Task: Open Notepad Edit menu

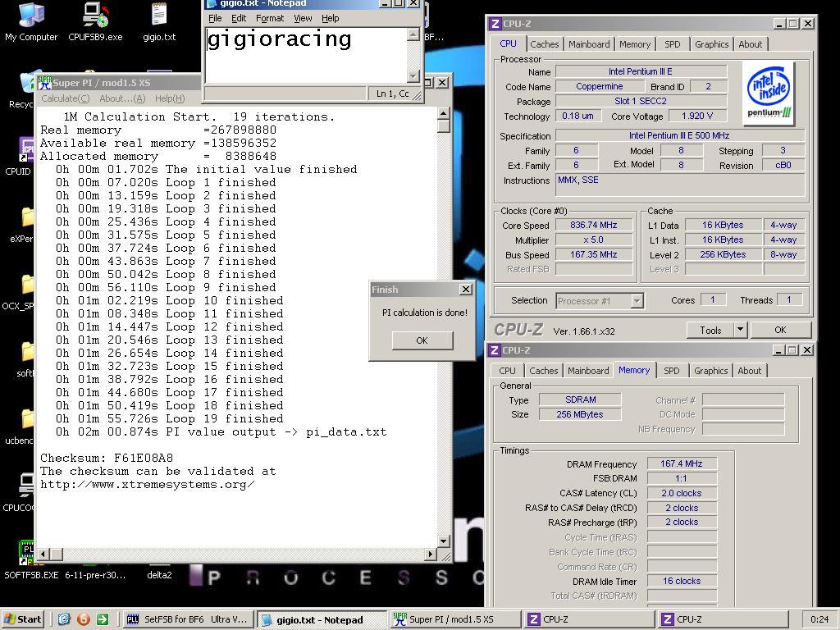Action: point(239,18)
